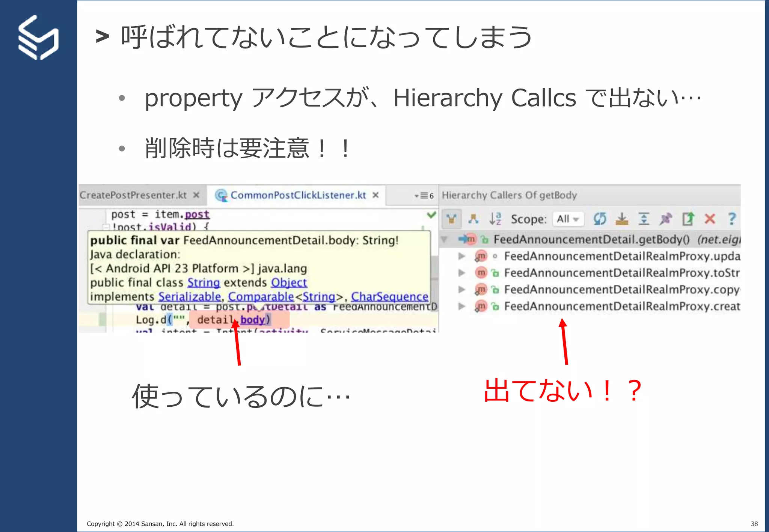Toggle Callee Methods Hierarchy button
This screenshot has height=532, width=769.
point(473,219)
